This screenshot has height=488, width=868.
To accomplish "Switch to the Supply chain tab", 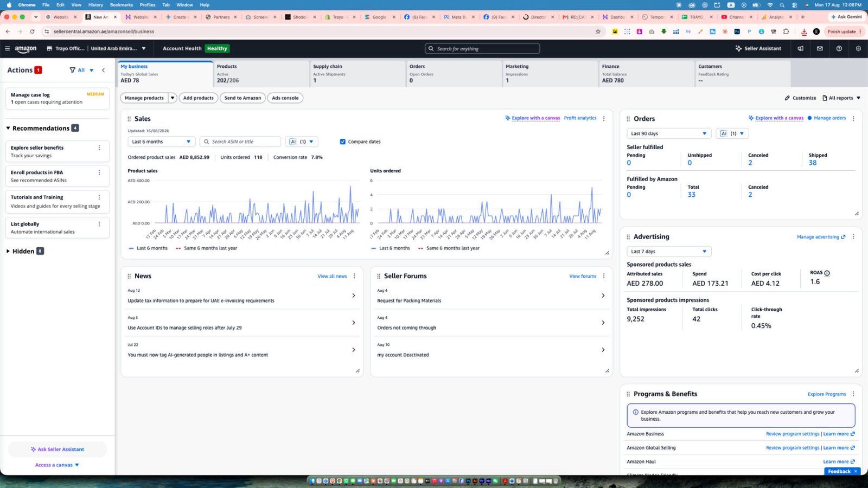I will [358, 73].
